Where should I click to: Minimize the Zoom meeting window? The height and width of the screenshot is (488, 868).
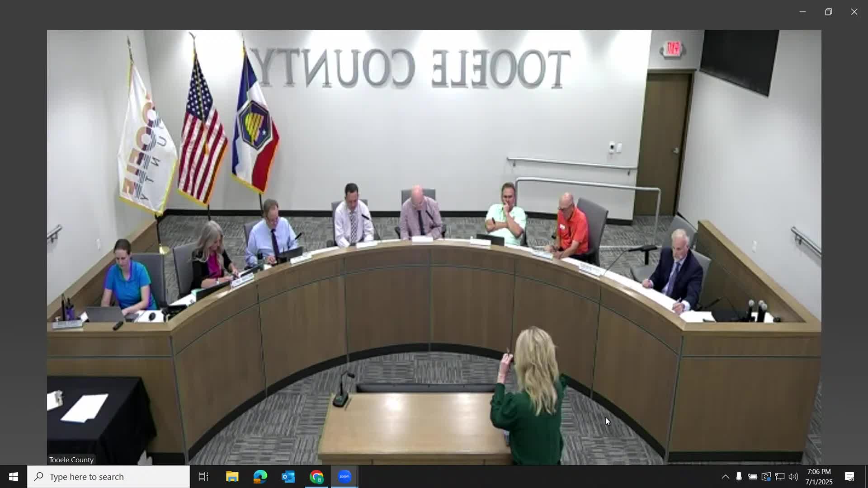click(x=802, y=12)
